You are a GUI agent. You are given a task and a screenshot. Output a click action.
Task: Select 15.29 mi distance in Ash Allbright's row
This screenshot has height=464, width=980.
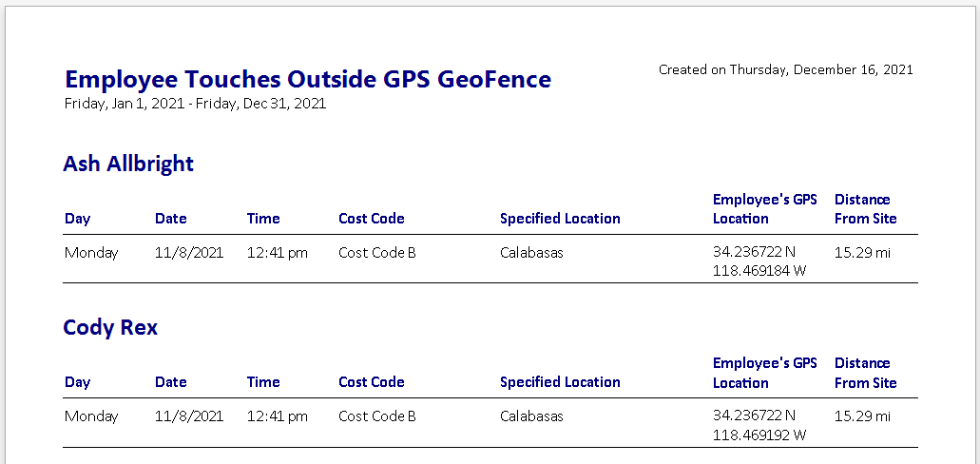pyautogui.click(x=862, y=253)
